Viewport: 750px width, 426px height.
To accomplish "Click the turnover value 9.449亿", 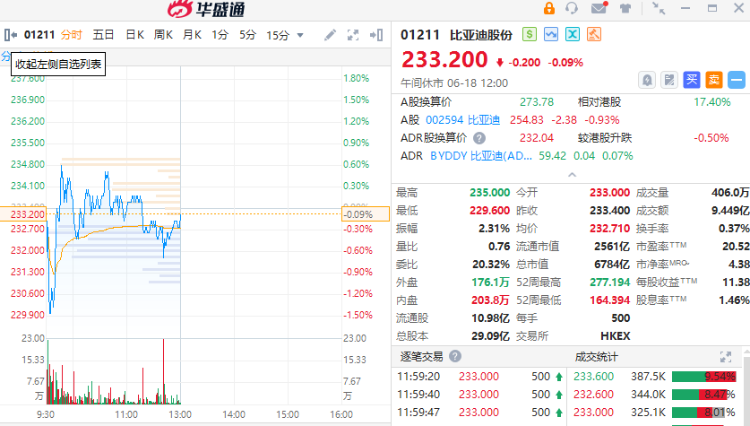I will (x=730, y=210).
